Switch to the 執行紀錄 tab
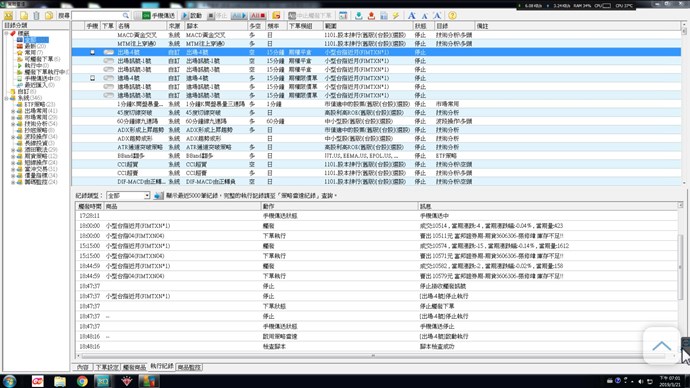Viewport: 690px width, 388px height. [x=162, y=366]
